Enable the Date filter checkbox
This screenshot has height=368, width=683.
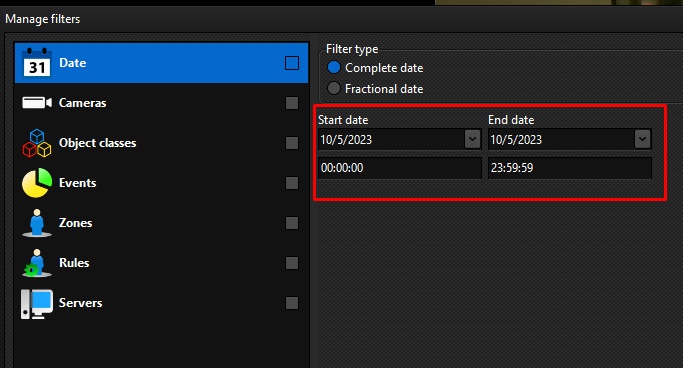pyautogui.click(x=292, y=63)
